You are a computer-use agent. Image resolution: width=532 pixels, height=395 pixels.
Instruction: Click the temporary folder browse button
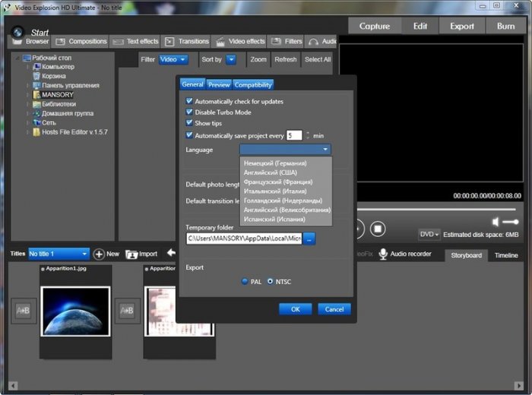(310, 239)
